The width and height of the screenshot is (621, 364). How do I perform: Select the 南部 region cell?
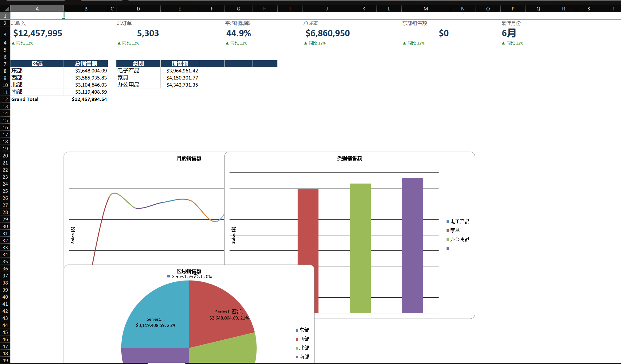37,92
